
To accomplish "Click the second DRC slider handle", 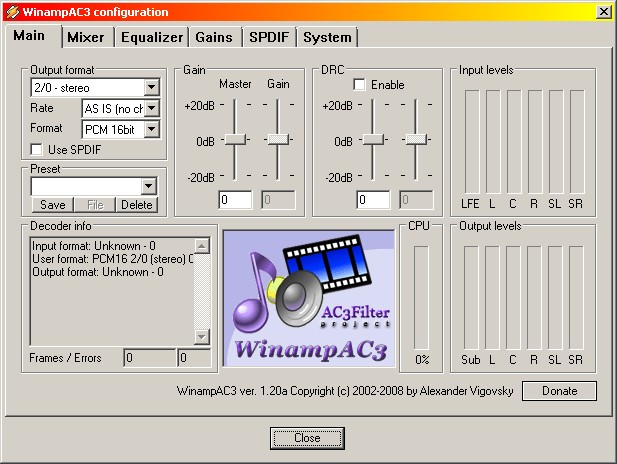I will click(x=416, y=139).
